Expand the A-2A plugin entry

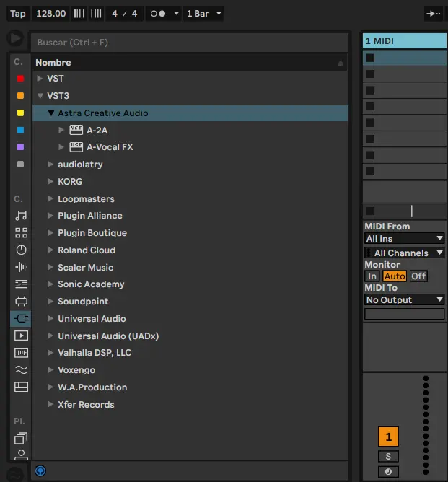pos(61,130)
